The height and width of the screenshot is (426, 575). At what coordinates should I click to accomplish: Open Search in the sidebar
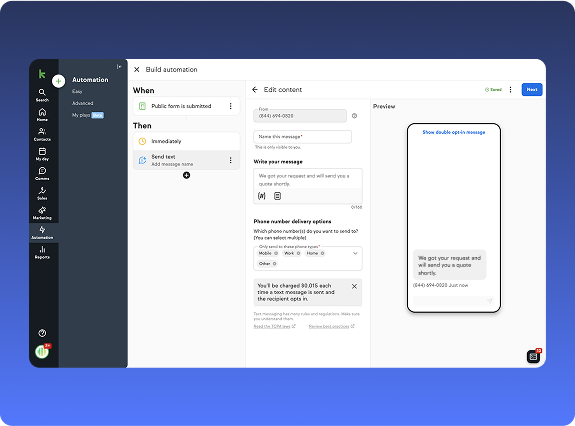point(42,95)
